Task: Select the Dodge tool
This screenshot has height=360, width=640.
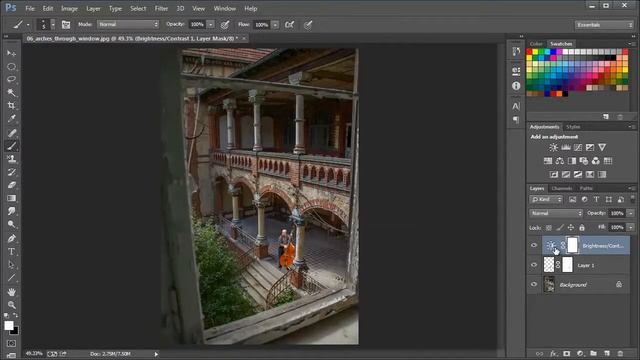Action: coord(11,224)
